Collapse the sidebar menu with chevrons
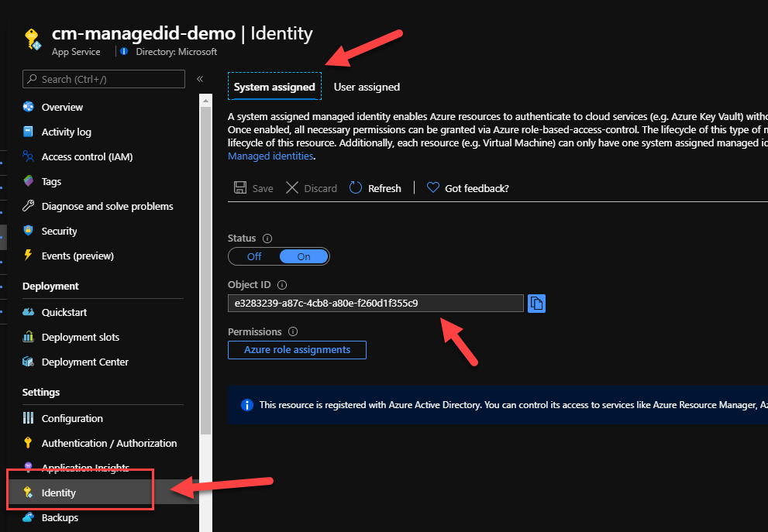The width and height of the screenshot is (768, 532). click(200, 79)
